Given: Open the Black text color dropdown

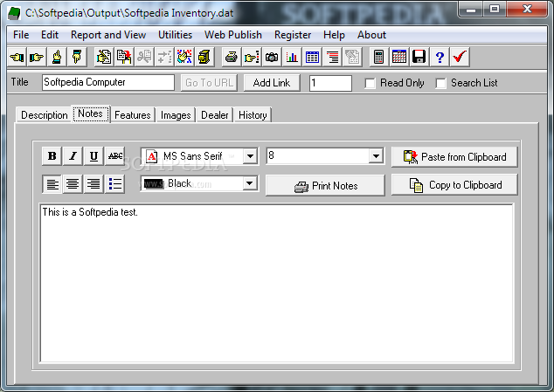Looking at the screenshot, I should (249, 183).
